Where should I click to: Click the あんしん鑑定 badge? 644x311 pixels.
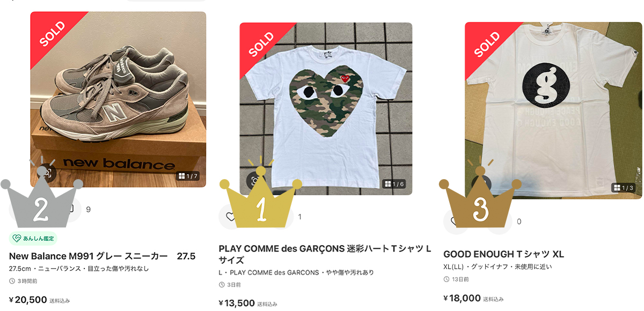coord(33,238)
